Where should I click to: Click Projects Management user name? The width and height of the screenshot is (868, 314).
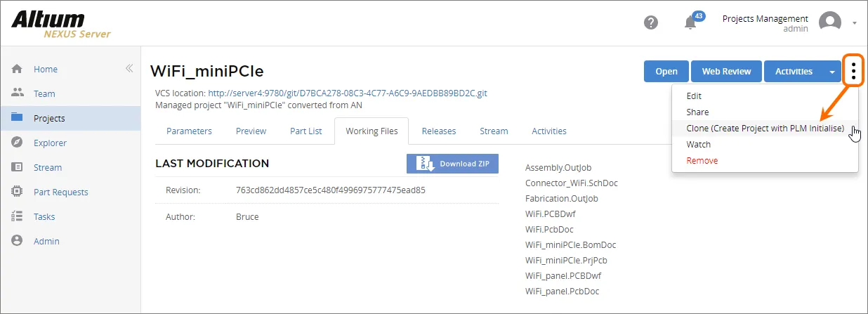pyautogui.click(x=765, y=19)
